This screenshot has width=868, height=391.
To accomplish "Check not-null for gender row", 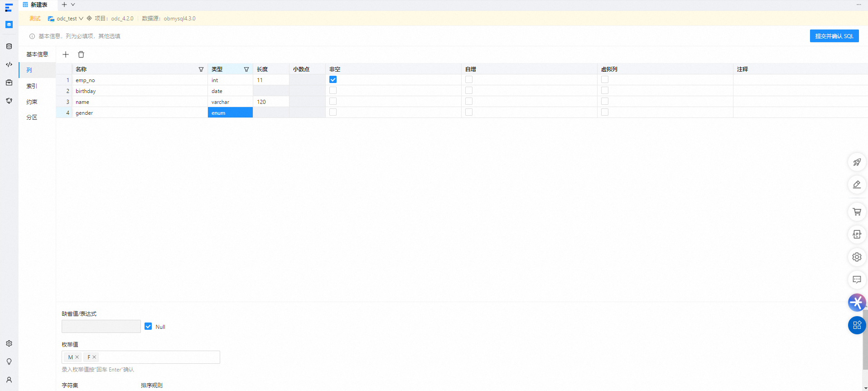I will [x=333, y=112].
